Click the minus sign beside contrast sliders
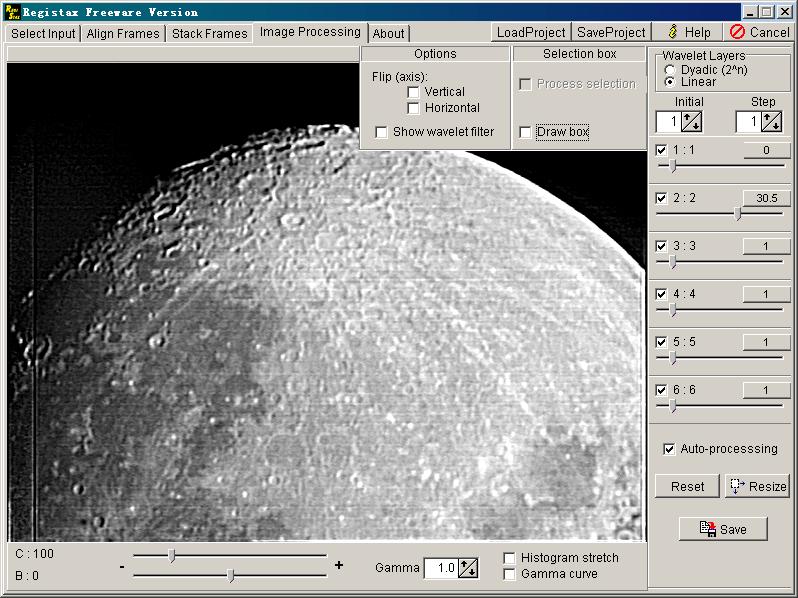Image resolution: width=798 pixels, height=598 pixels. pos(122,566)
